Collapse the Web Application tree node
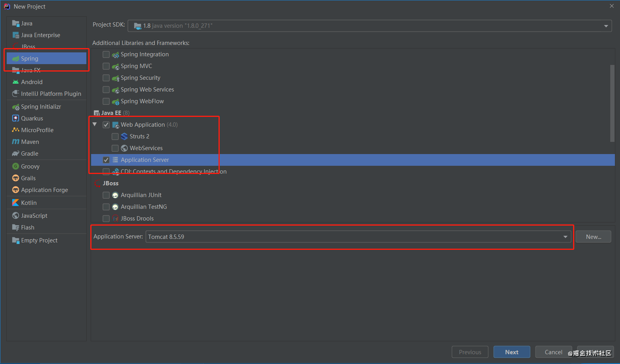The image size is (620, 364). (x=95, y=124)
